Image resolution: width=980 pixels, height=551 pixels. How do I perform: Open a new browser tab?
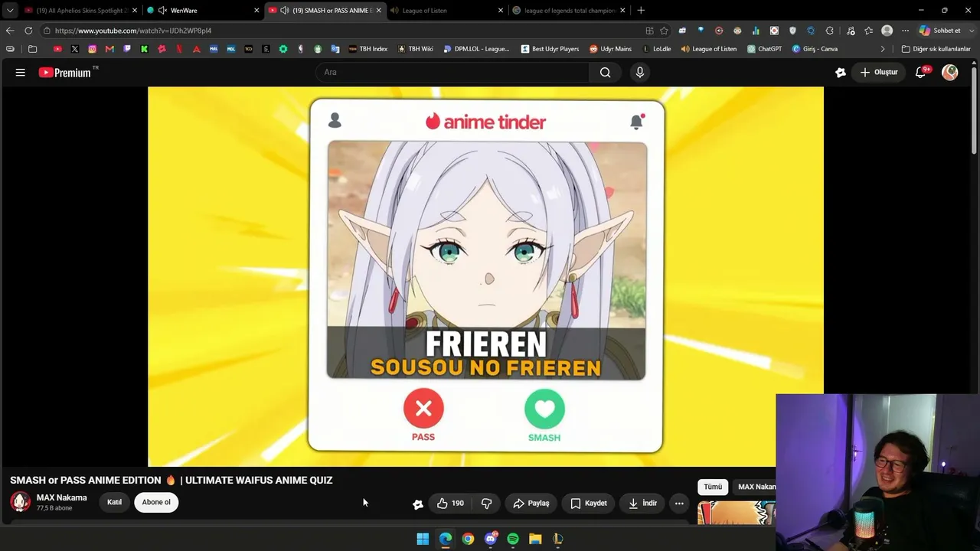pos(641,11)
